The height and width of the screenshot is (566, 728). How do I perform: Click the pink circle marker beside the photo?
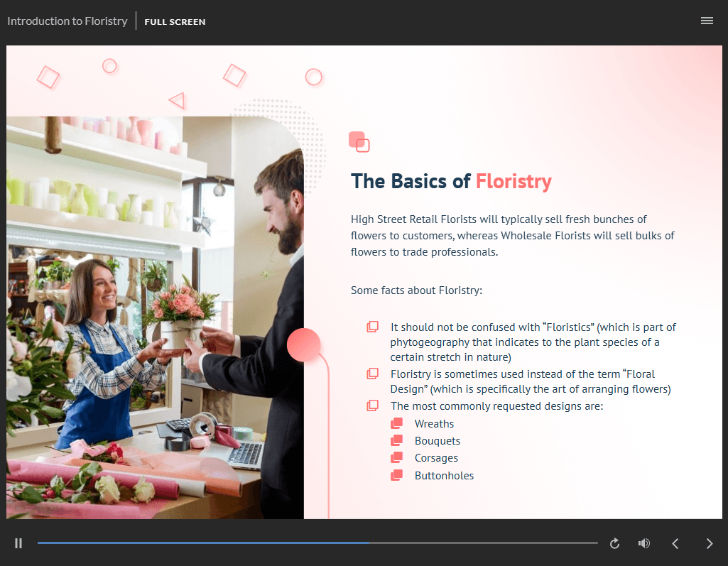(304, 345)
